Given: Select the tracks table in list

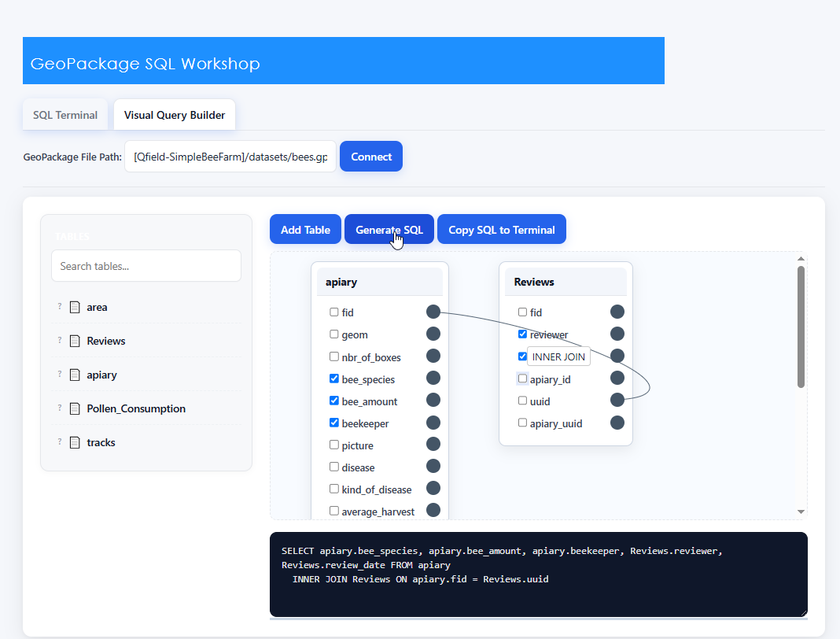Looking at the screenshot, I should (x=146, y=442).
